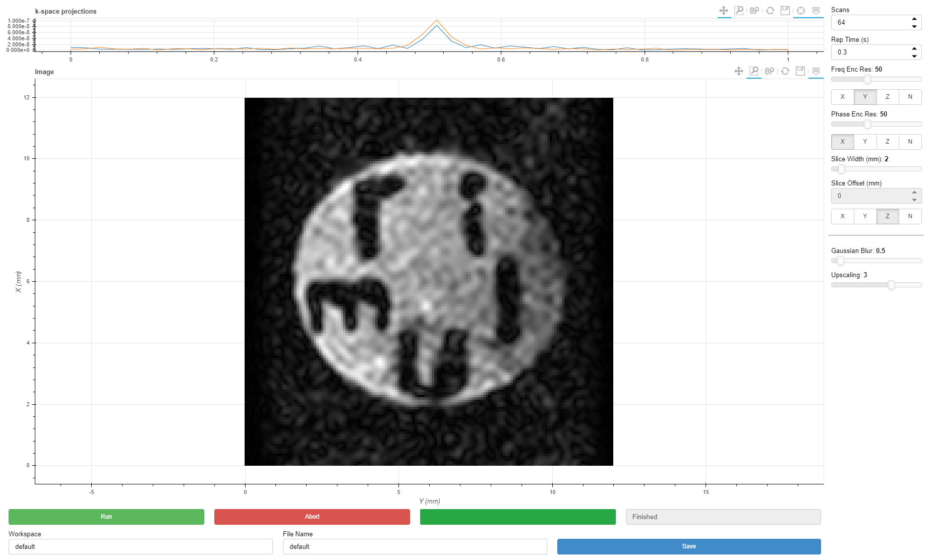Screen dimensions: 930x560
Task: Set Phase Enc axis to Z
Action: (888, 142)
